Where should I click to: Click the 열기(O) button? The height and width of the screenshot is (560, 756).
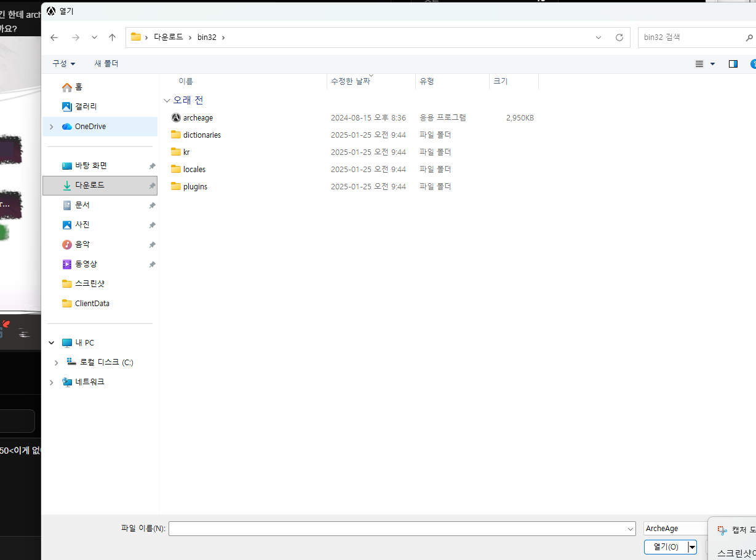point(666,547)
